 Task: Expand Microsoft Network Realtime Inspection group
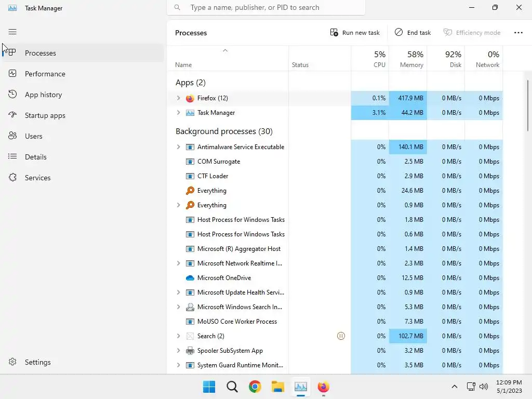[179, 263]
